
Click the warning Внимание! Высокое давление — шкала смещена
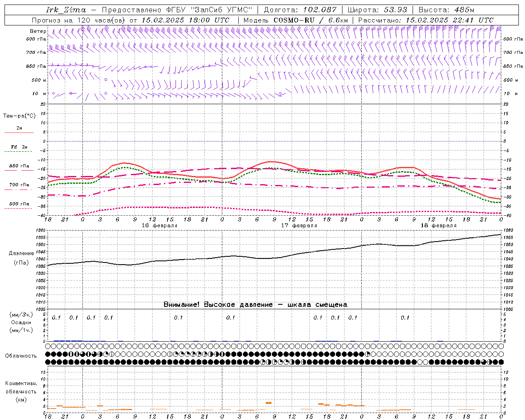tap(256, 304)
